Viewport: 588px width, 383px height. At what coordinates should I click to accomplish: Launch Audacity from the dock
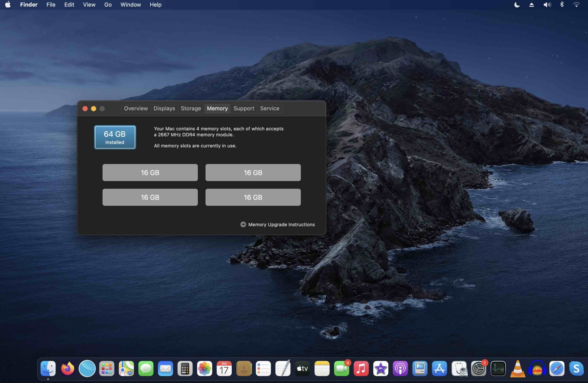click(537, 369)
